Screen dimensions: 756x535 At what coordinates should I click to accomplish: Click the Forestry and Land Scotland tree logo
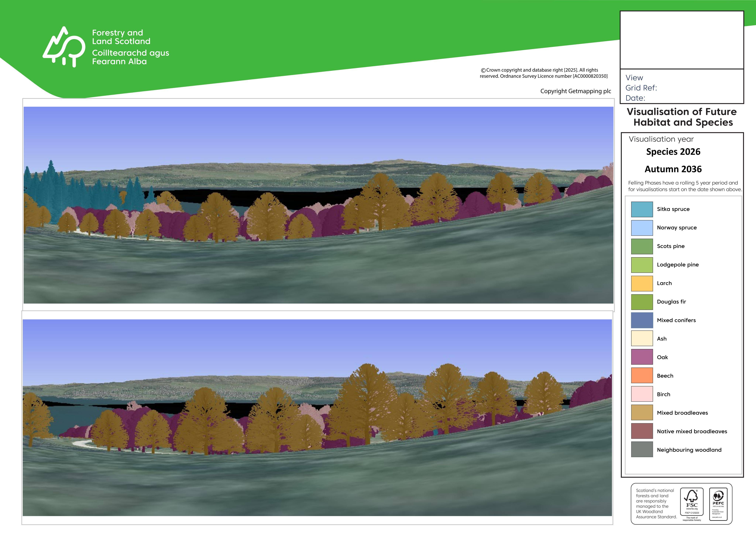64,47
